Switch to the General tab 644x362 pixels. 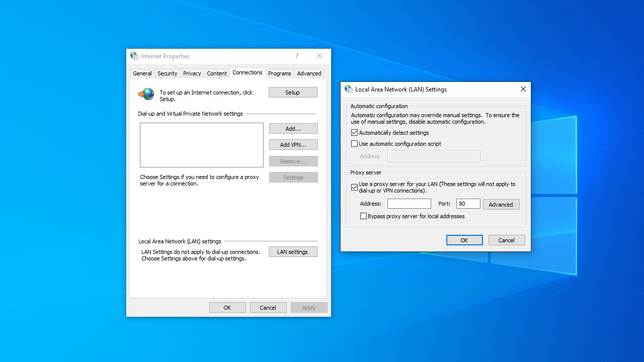coord(142,73)
